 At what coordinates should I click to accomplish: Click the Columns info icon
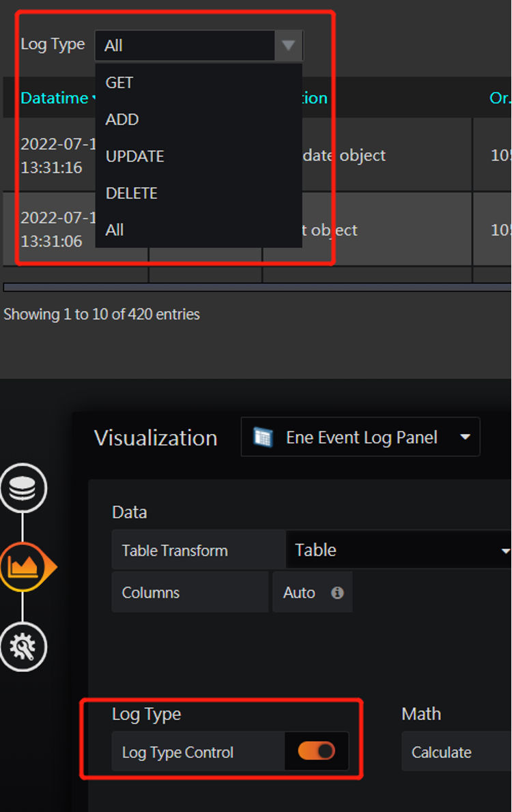[x=336, y=592]
